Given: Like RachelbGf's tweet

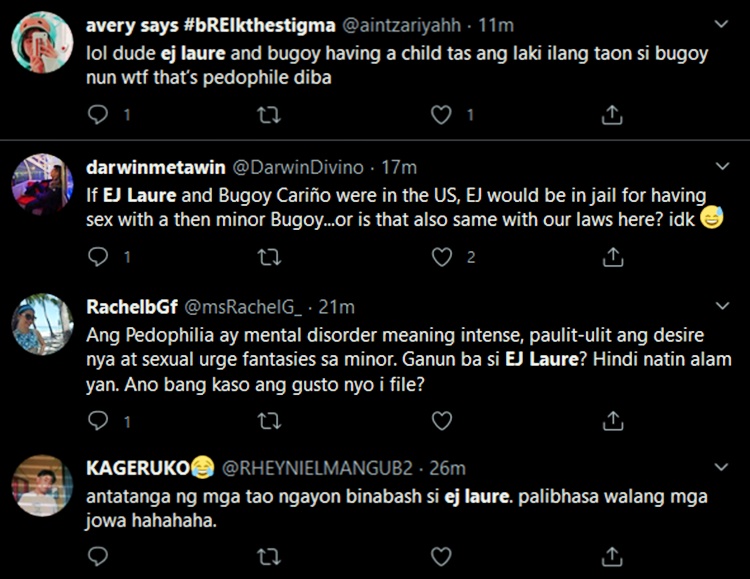Looking at the screenshot, I should click(441, 421).
